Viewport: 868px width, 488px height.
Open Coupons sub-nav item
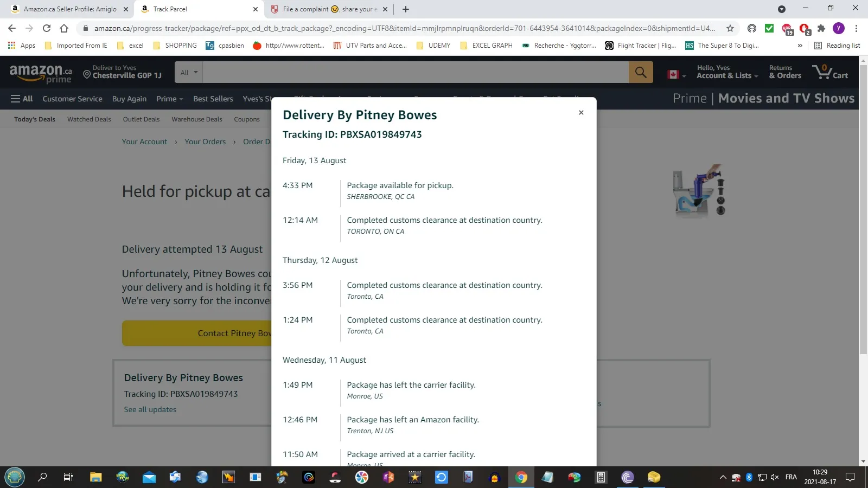[x=247, y=119]
